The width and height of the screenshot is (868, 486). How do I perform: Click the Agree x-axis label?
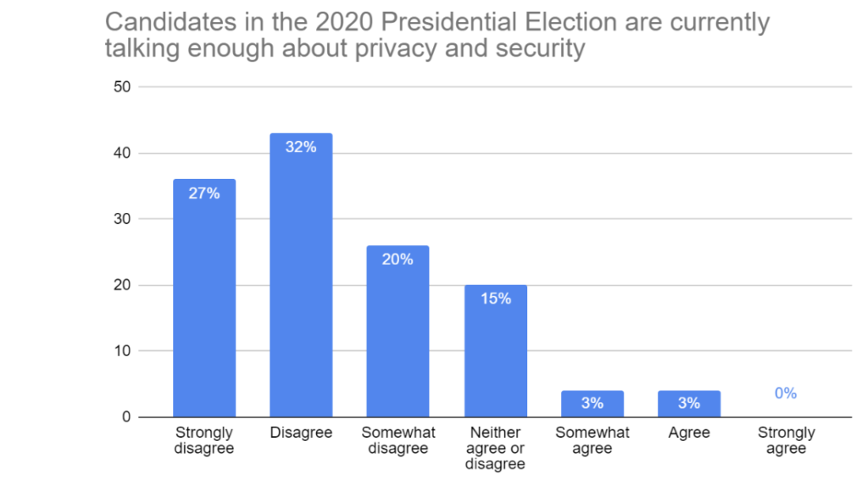689,433
